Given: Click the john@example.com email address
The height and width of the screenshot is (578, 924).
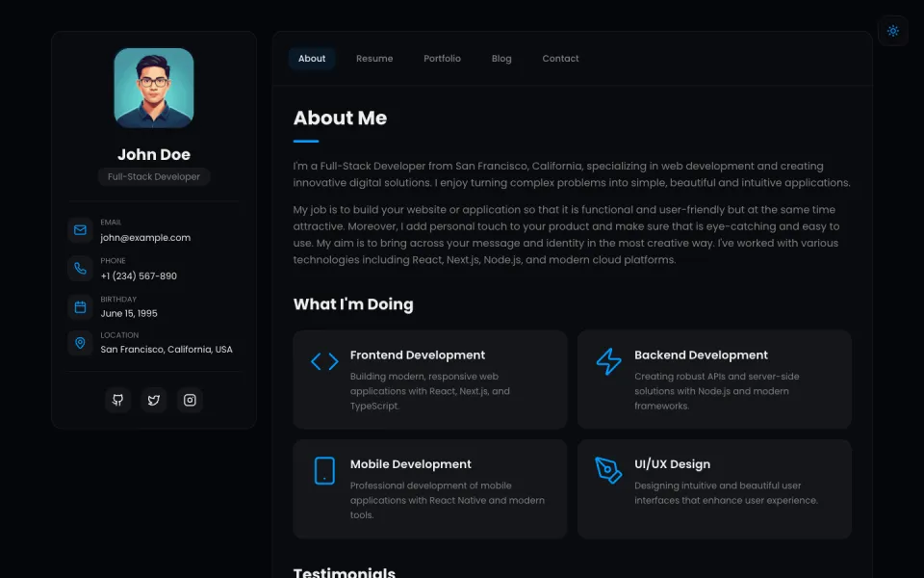Looking at the screenshot, I should 145,238.
